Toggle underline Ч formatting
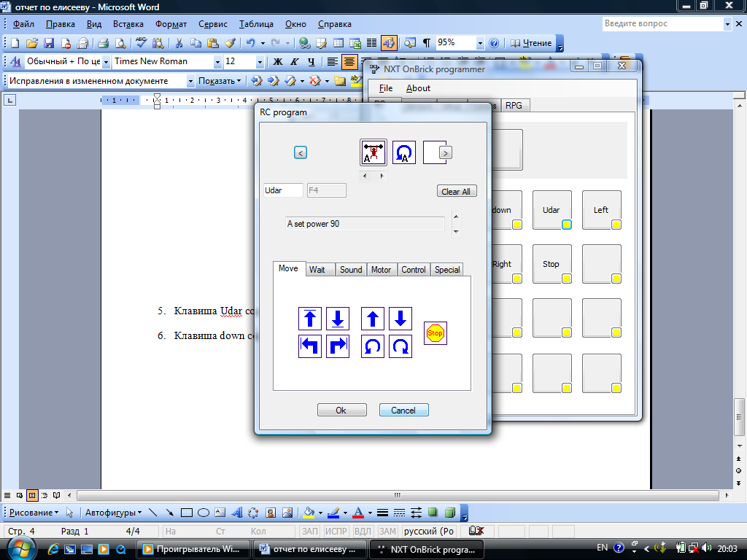This screenshot has height=560, width=747. pyautogui.click(x=311, y=61)
